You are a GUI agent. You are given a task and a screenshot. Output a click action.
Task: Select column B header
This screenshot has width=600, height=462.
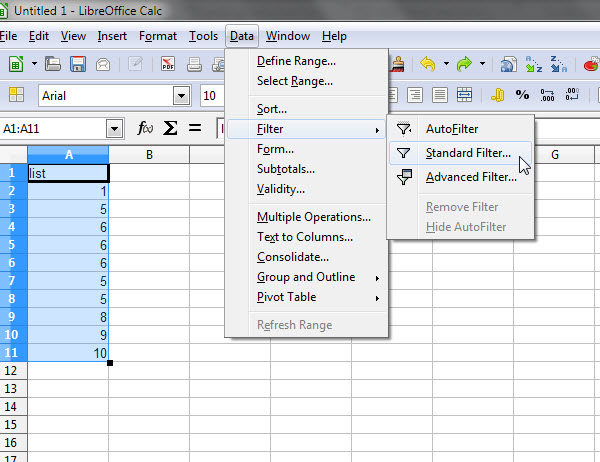pyautogui.click(x=149, y=155)
